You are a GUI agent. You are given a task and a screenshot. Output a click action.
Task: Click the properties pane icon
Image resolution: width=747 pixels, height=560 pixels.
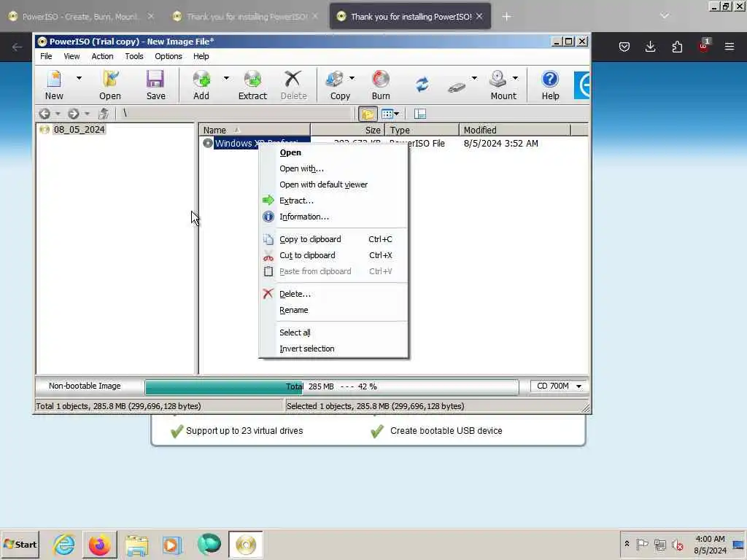[x=419, y=114]
